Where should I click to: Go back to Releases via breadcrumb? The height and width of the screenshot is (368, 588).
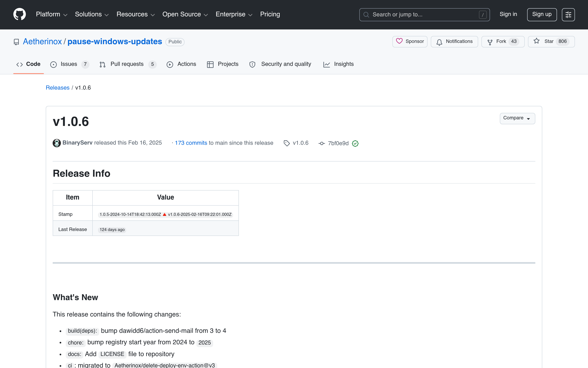coord(58,88)
